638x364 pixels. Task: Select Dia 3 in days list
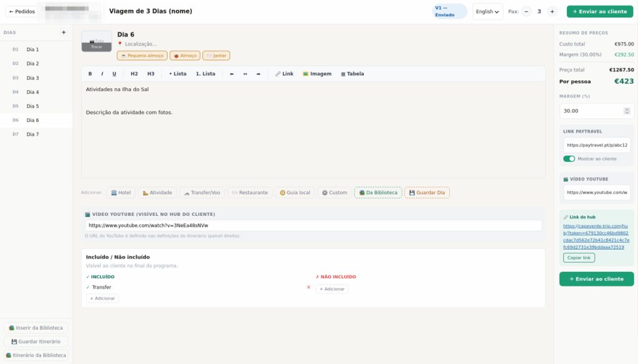(x=36, y=78)
